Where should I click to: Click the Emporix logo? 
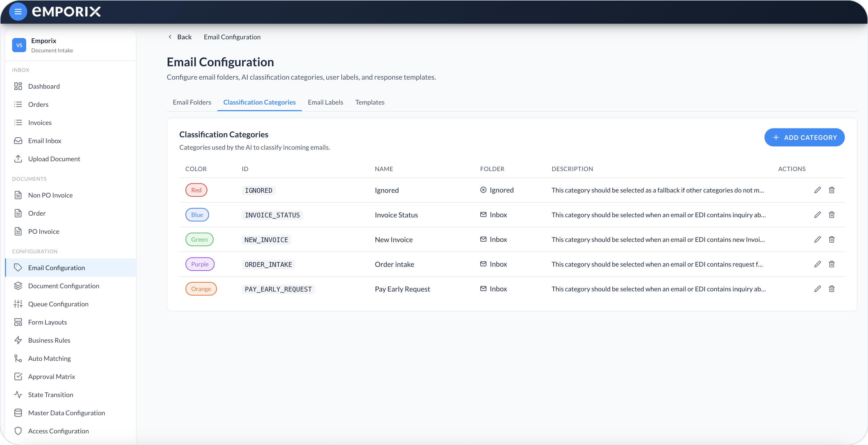click(66, 12)
